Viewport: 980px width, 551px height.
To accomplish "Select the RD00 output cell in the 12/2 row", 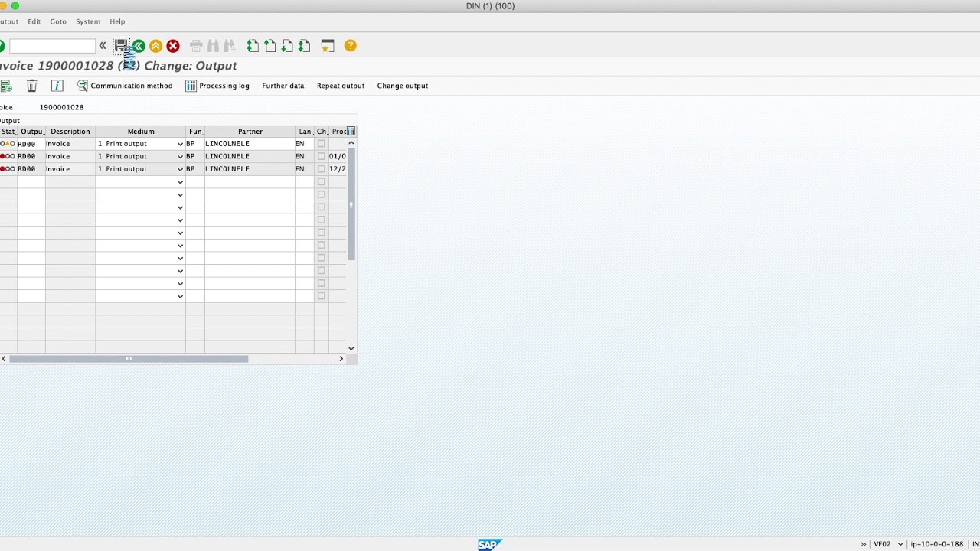I will [31, 169].
